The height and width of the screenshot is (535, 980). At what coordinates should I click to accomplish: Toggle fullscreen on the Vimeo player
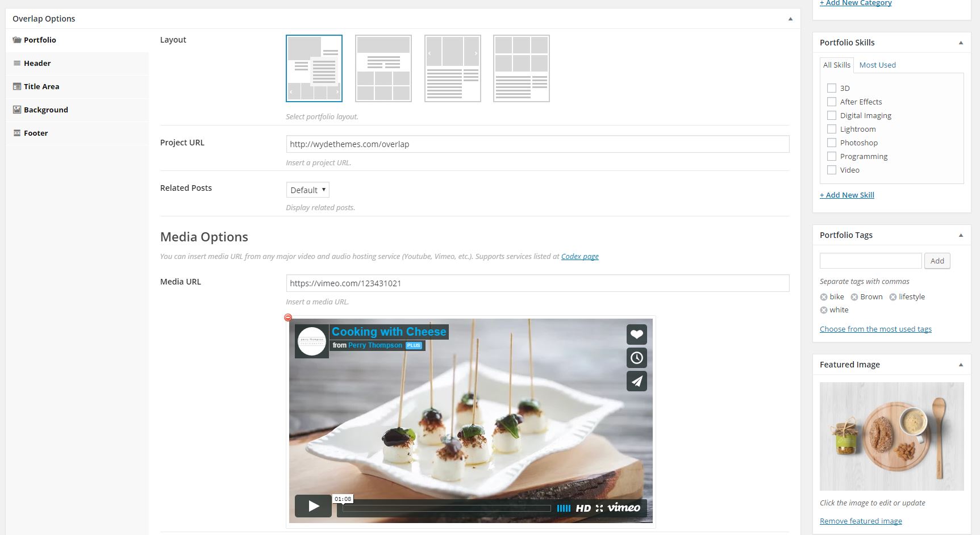pos(599,508)
